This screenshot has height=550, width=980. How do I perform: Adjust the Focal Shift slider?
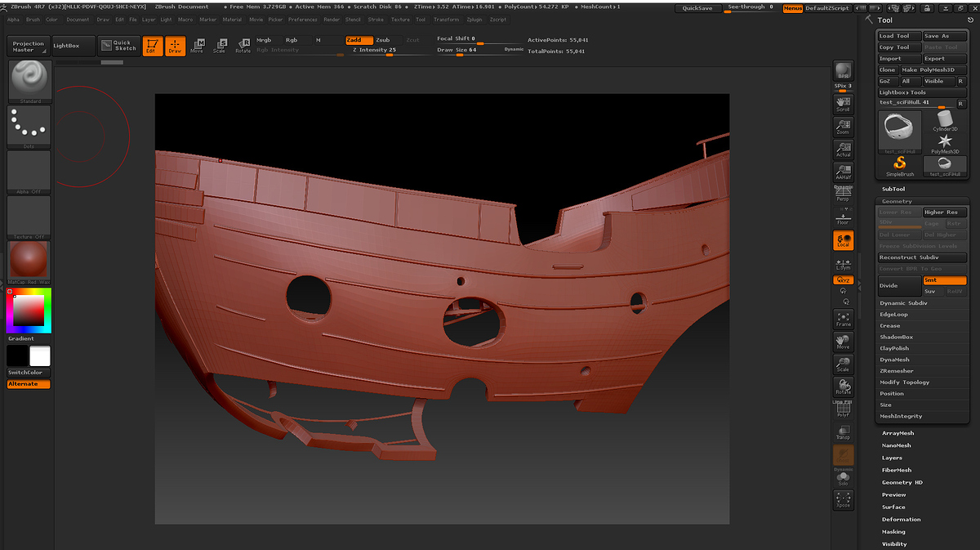click(x=477, y=40)
